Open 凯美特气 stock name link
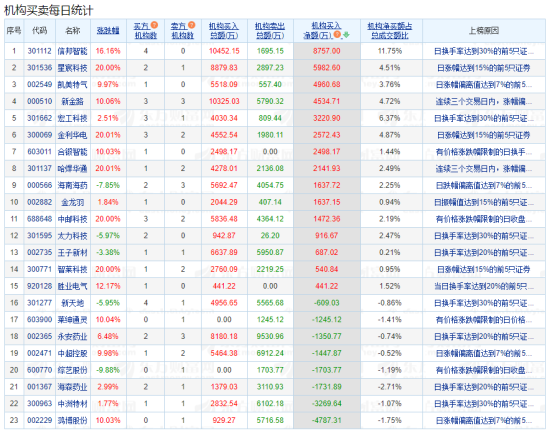 click(73, 85)
